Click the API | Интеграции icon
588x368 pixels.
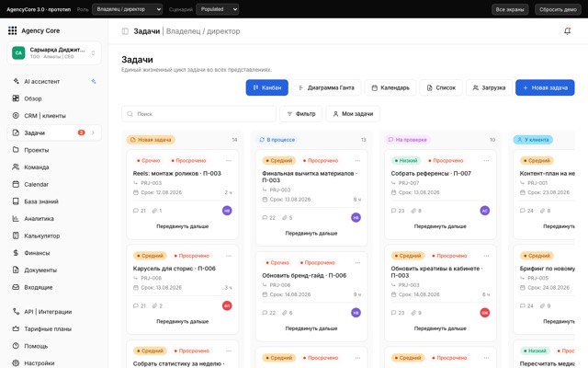pos(16,312)
